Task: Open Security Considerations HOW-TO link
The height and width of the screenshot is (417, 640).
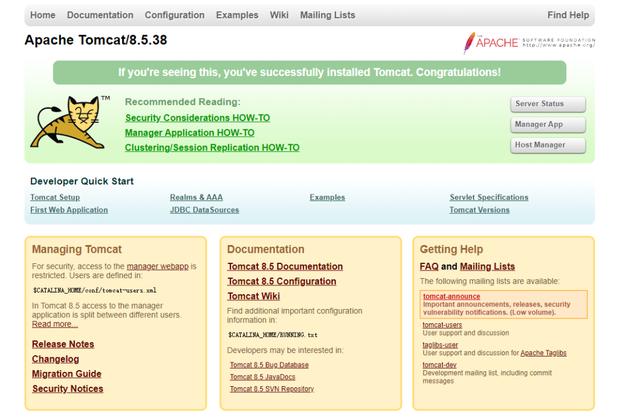Action: click(x=198, y=118)
